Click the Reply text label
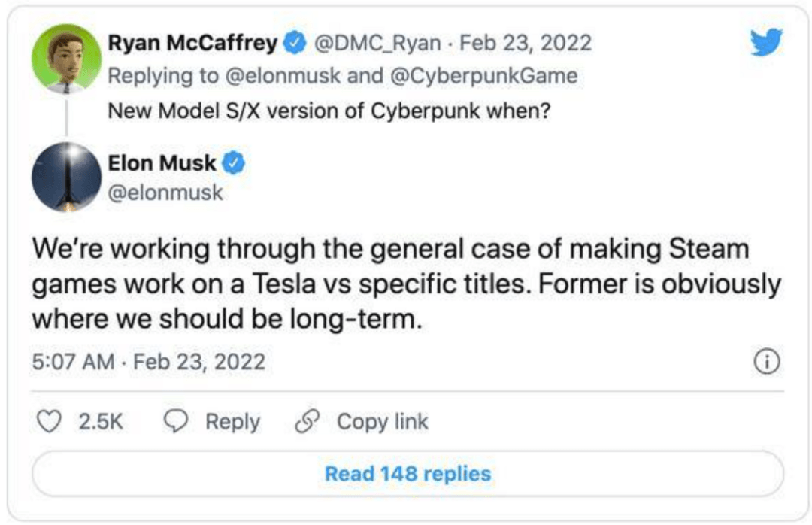This screenshot has height=525, width=812. click(232, 421)
